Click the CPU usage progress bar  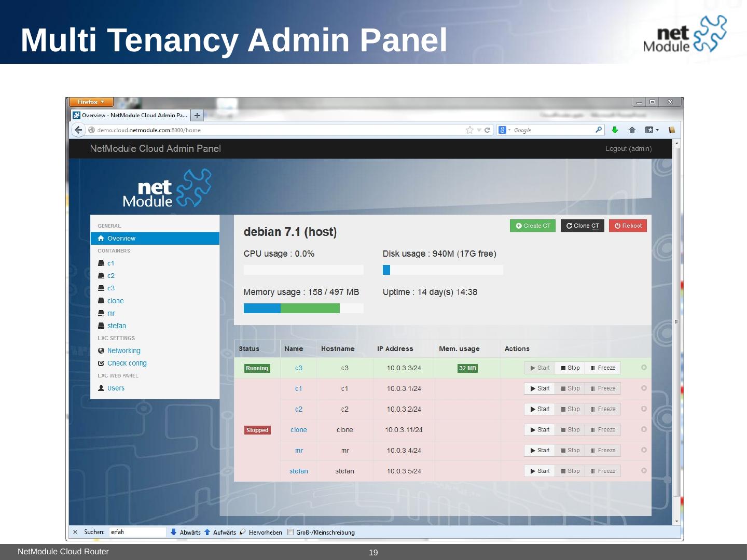coord(303,270)
